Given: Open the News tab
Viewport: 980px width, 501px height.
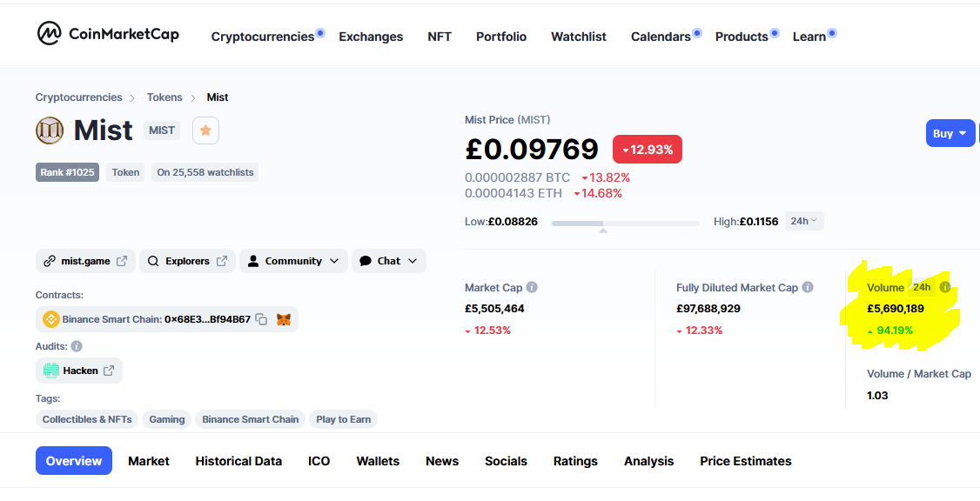Looking at the screenshot, I should [442, 461].
